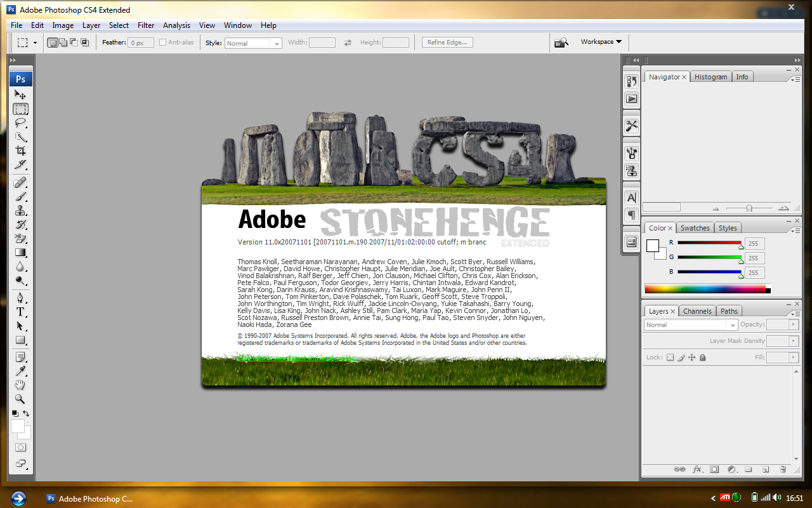Toggle lock all
The height and width of the screenshot is (508, 812).
click(702, 358)
